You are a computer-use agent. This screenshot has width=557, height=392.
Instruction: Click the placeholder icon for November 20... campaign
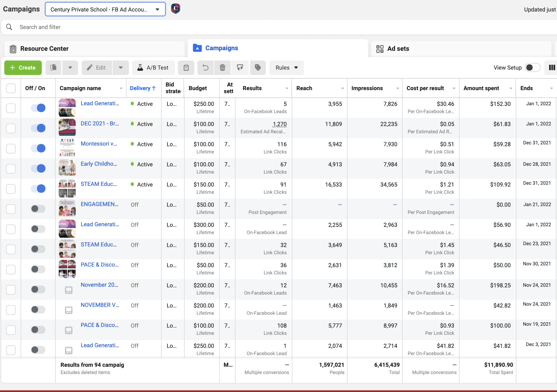pos(69,290)
